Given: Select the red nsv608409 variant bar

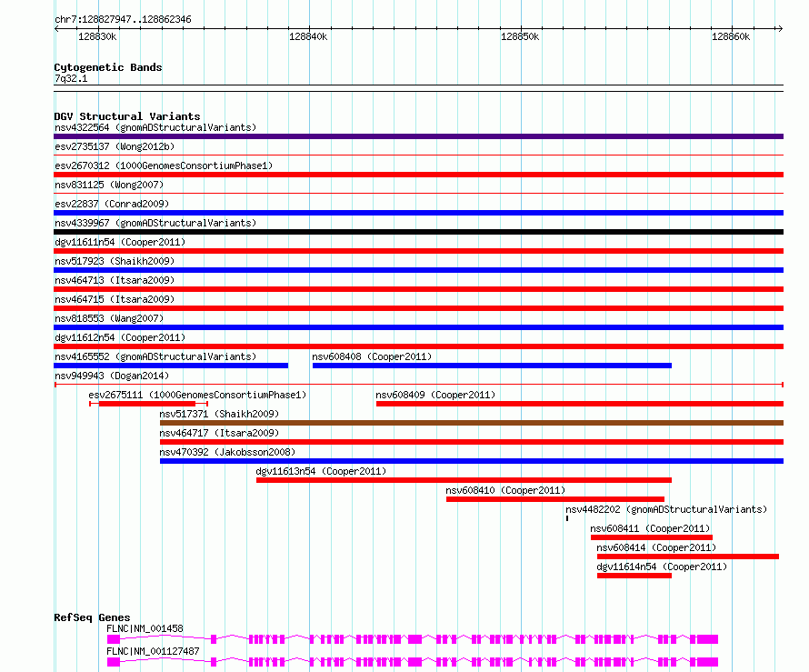Looking at the screenshot, I should click(580, 404).
